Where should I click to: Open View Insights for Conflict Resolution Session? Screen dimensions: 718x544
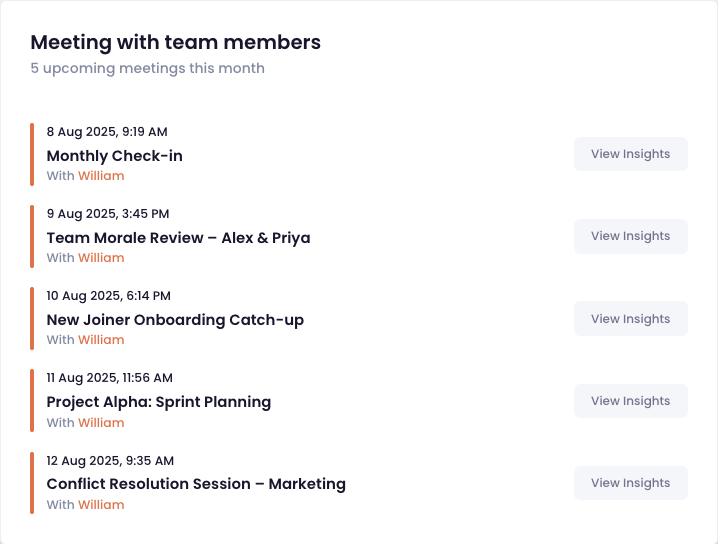(630, 483)
